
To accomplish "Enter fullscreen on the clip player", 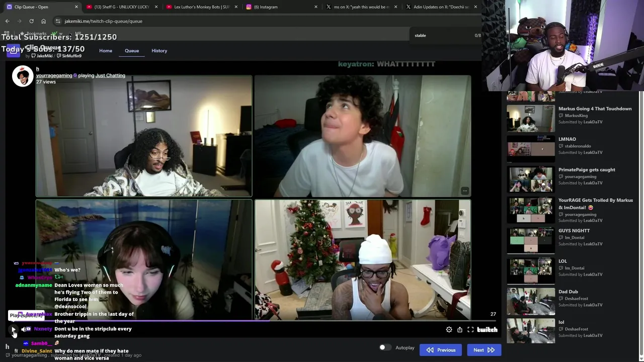I will pyautogui.click(x=470, y=329).
